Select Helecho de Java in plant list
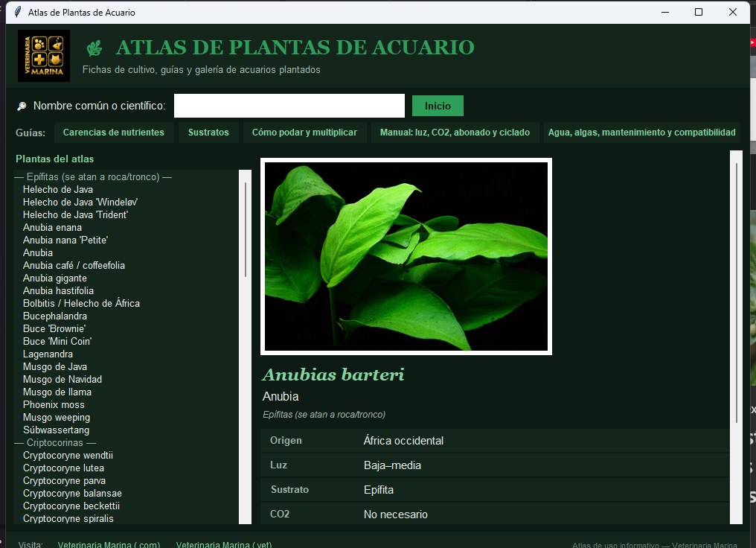This screenshot has height=548, width=756. coord(58,190)
